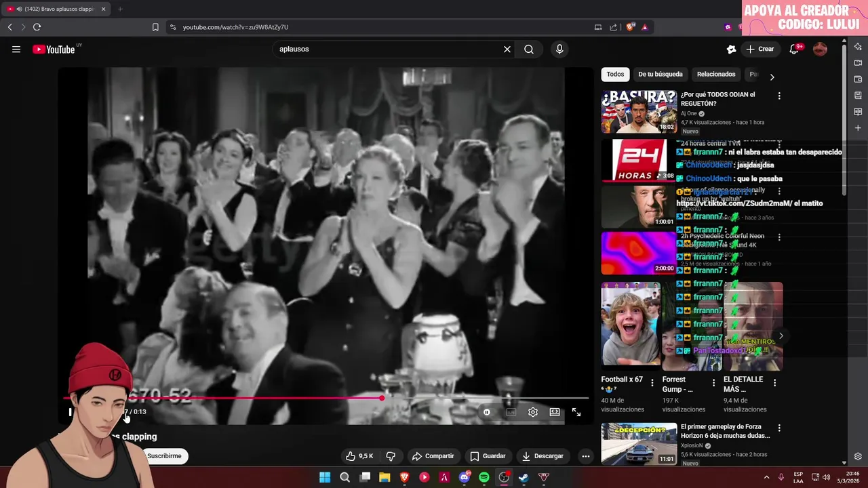
Task: Go back in the browser
Action: tap(9, 27)
